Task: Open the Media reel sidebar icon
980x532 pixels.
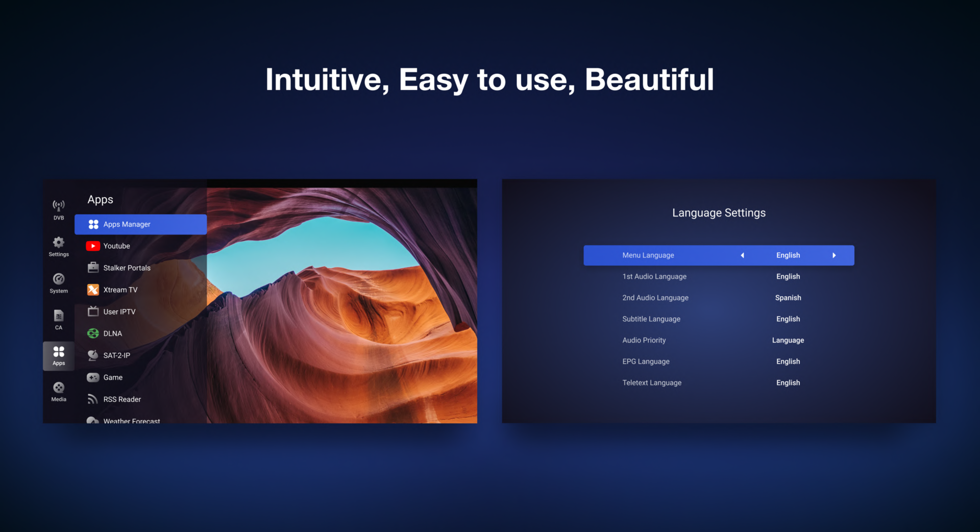Action: point(59,388)
